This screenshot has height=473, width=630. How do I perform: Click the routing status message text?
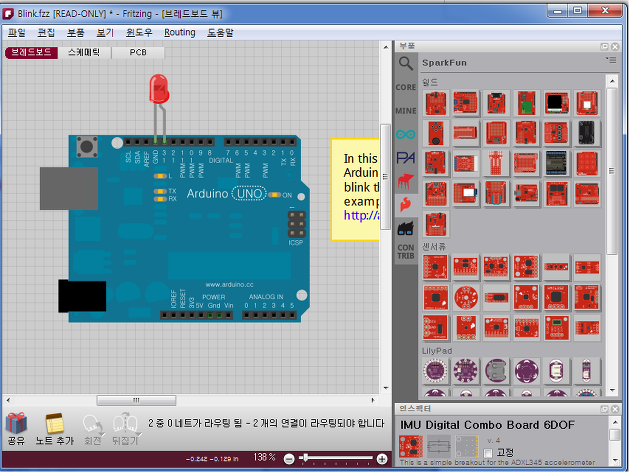point(266,424)
